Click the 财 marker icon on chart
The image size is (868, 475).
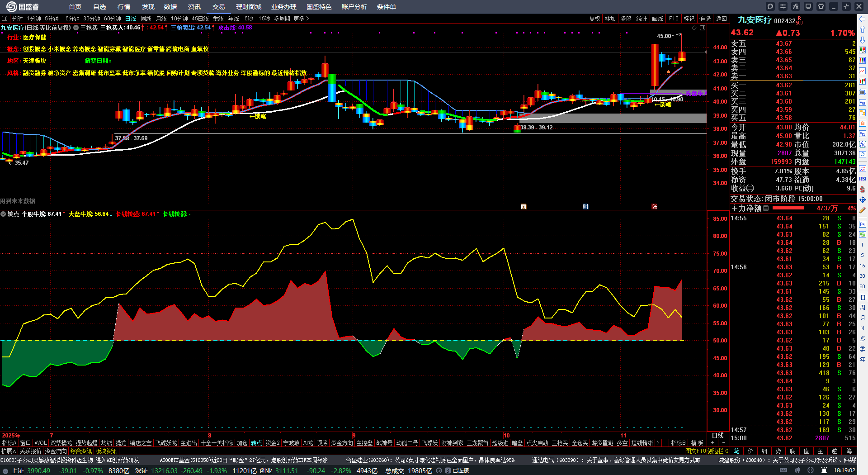click(x=585, y=207)
